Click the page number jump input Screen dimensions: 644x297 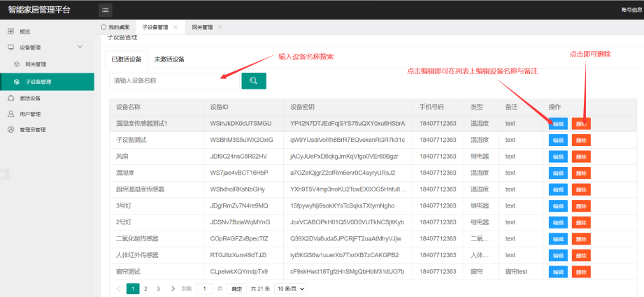(x=205, y=289)
